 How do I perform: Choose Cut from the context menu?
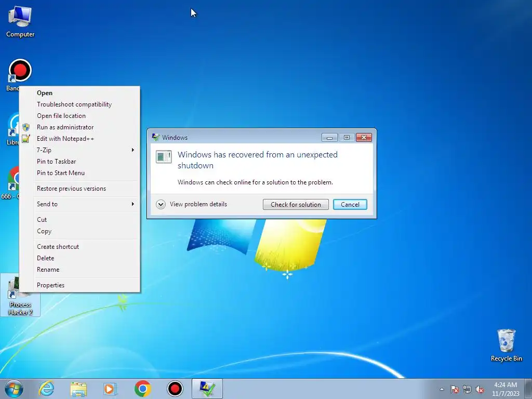(79, 220)
